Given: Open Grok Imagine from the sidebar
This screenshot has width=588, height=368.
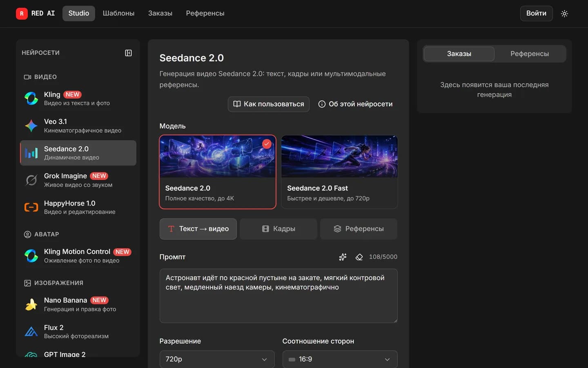Looking at the screenshot, I should 78,180.
